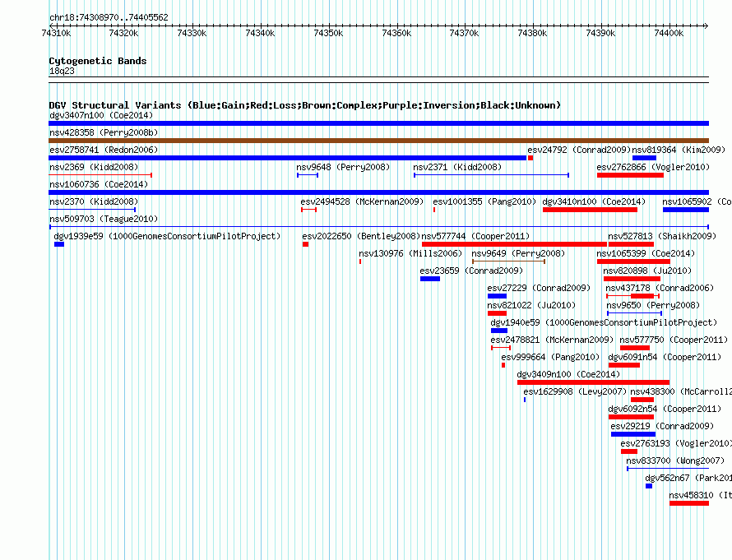Click the esv27229 (Conrad2009) blue bar

[497, 296]
